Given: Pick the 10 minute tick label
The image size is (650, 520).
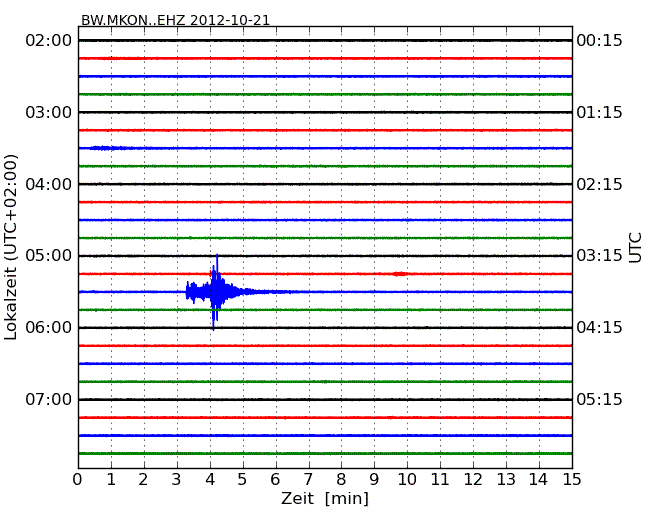Looking at the screenshot, I should pos(407,479).
